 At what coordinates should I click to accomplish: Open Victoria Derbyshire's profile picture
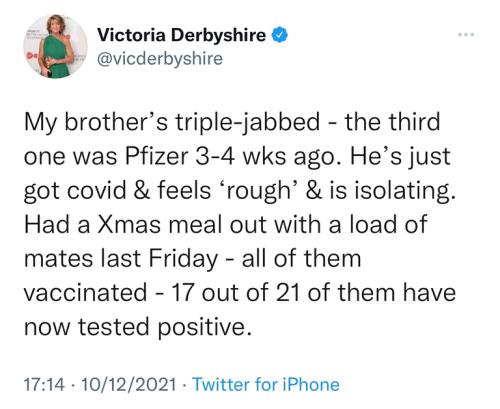coord(55,46)
